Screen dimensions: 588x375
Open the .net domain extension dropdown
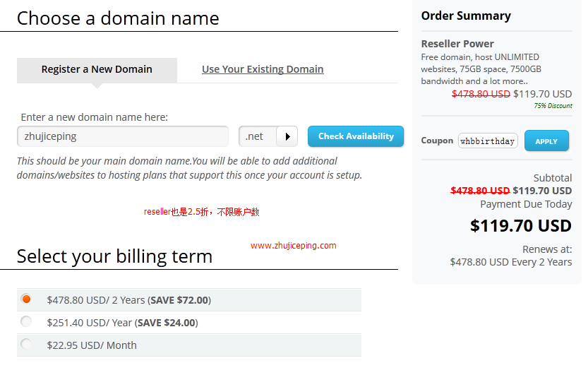click(x=268, y=136)
